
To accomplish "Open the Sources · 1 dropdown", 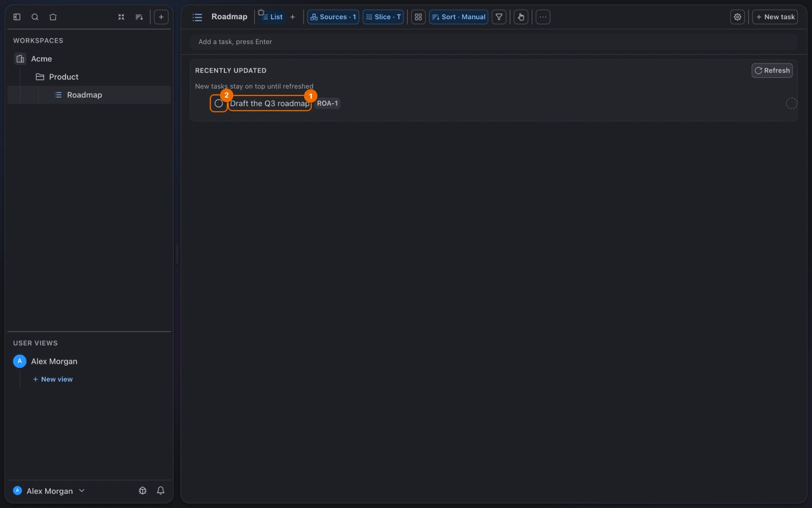I will tap(333, 17).
